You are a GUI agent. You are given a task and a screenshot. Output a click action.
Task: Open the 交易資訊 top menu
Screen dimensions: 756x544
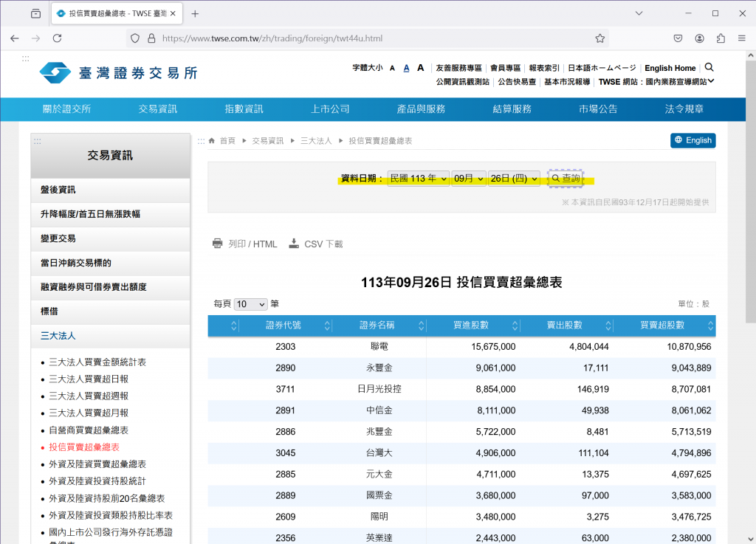click(158, 109)
